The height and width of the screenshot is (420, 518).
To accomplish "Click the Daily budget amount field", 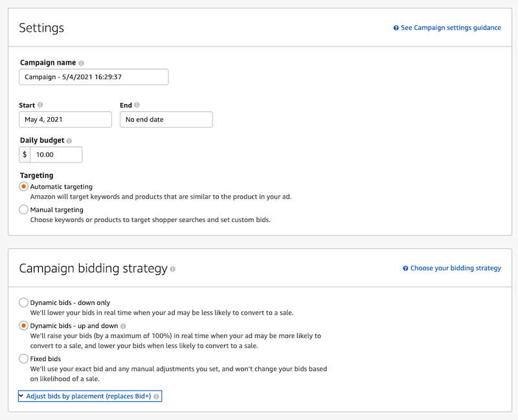I will (56, 155).
